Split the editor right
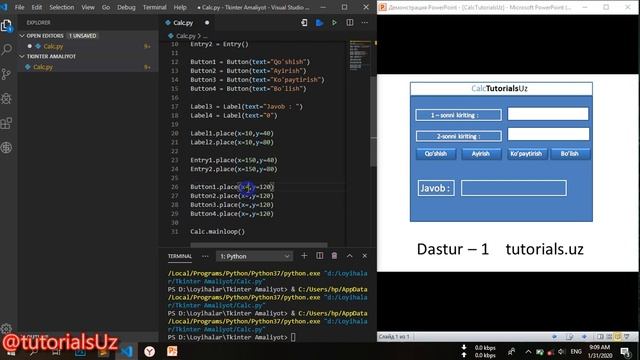 (x=350, y=23)
